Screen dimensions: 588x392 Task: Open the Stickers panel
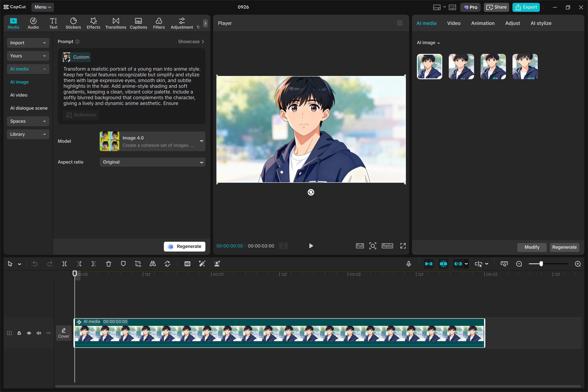[73, 23]
